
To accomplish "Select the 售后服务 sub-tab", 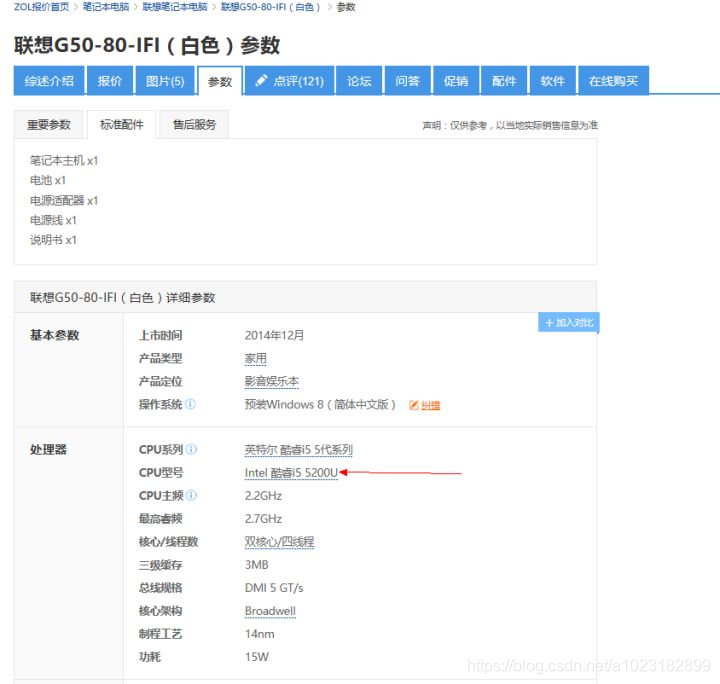I will coord(194,124).
